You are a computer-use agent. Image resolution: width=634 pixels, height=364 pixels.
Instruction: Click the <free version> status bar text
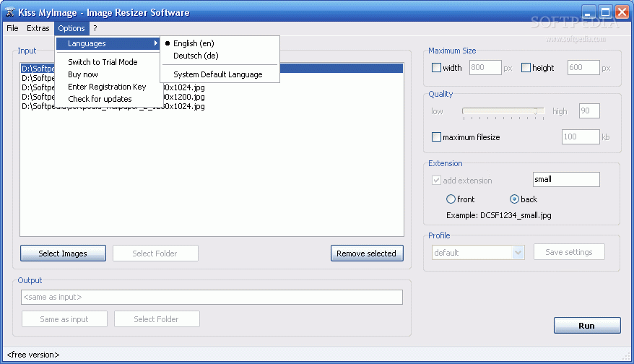click(33, 355)
